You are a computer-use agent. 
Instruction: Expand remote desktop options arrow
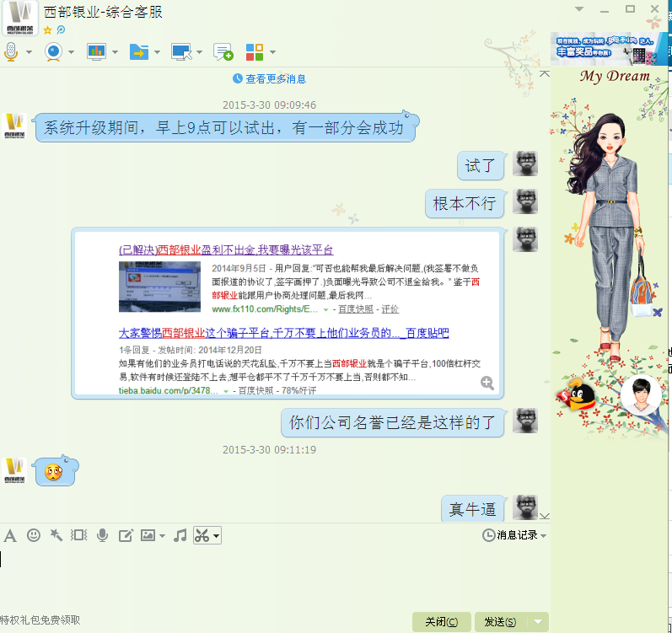[x=199, y=52]
